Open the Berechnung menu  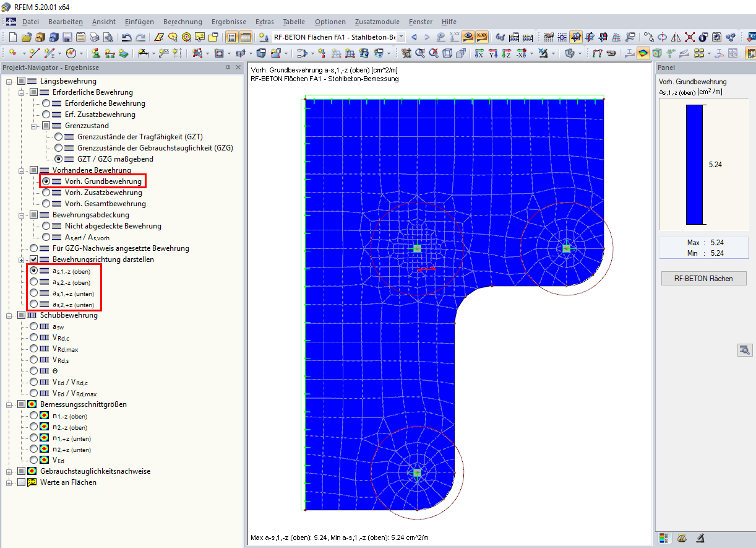[x=183, y=22]
